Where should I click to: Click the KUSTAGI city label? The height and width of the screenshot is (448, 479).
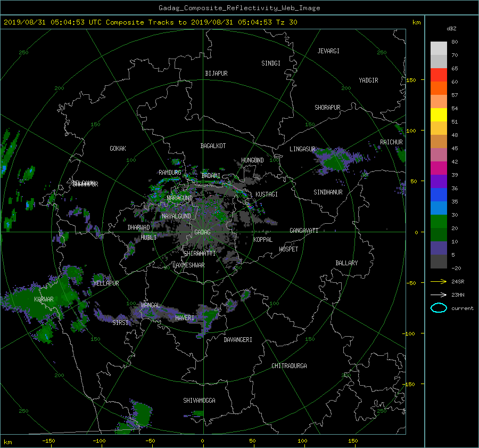pos(267,194)
